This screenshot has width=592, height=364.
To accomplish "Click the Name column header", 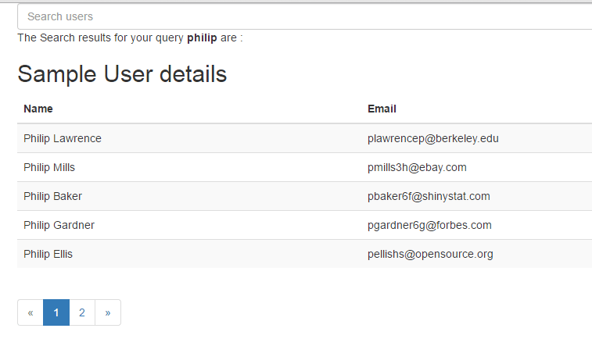I will [x=38, y=109].
